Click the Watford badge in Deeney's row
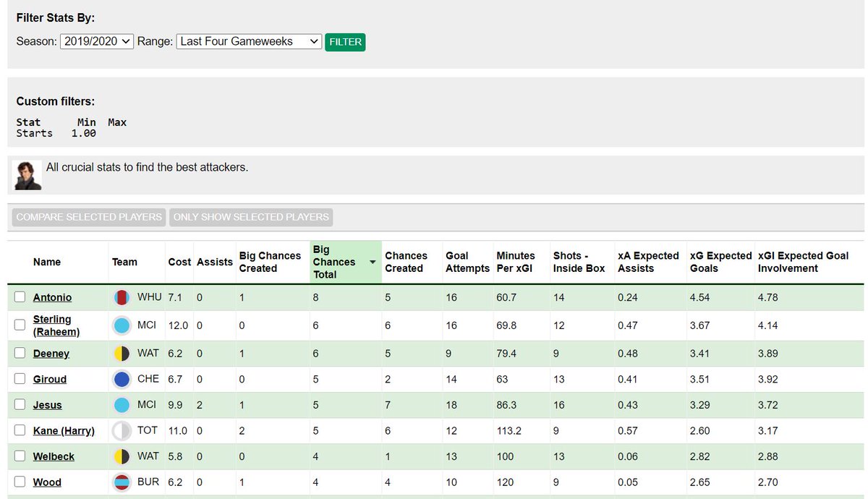The width and height of the screenshot is (868, 499). 122,354
